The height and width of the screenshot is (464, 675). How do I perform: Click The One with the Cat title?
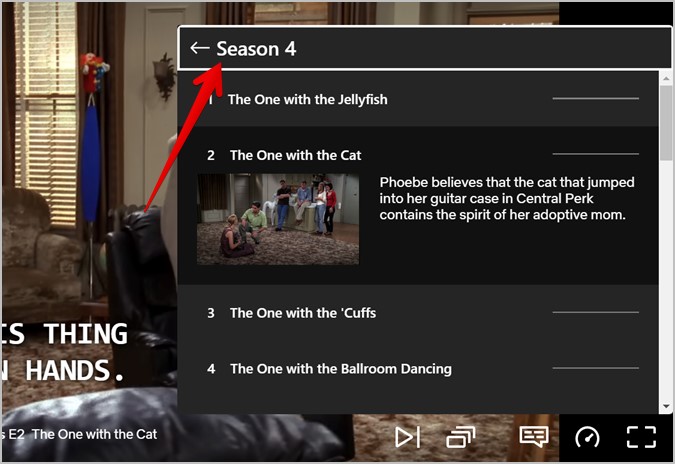click(295, 155)
